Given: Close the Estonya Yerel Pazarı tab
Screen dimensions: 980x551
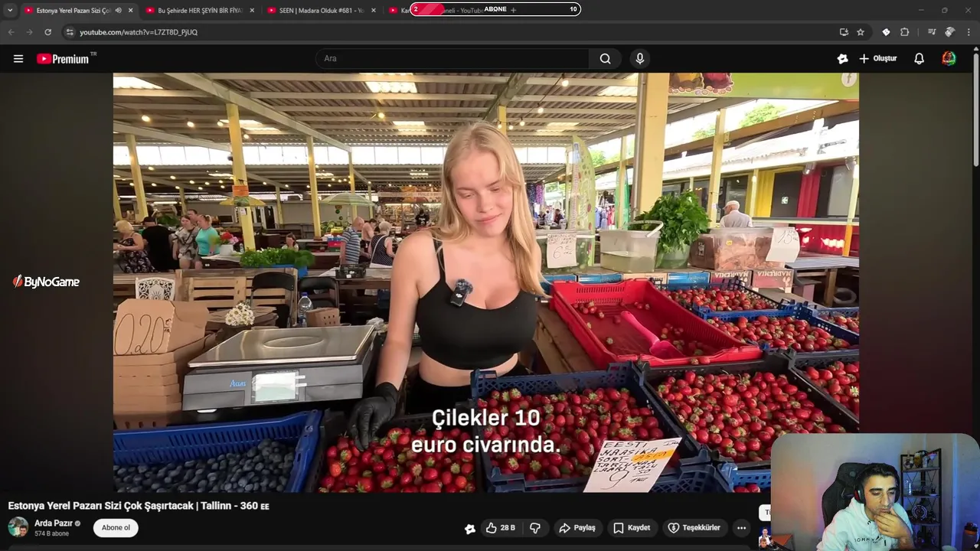Looking at the screenshot, I should coord(130,11).
